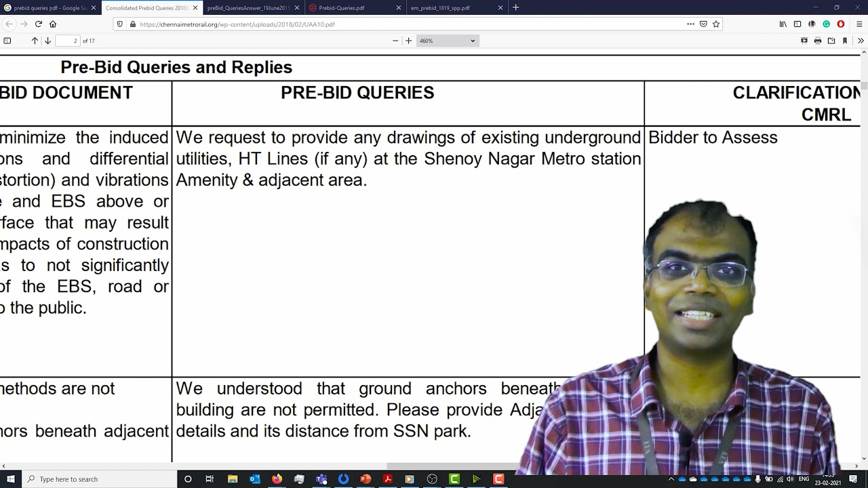868x488 pixels.
Task: Open Microsoft Teams from taskbar
Action: 321,479
